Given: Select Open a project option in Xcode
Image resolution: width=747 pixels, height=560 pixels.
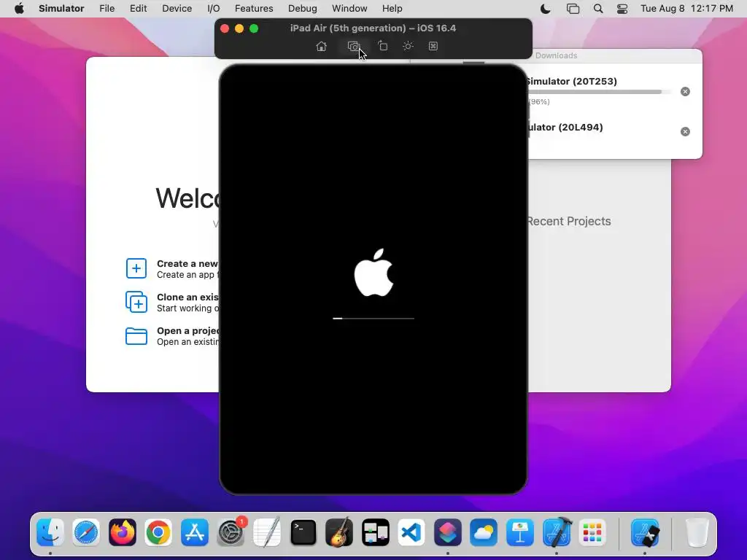Looking at the screenshot, I should 172,336.
